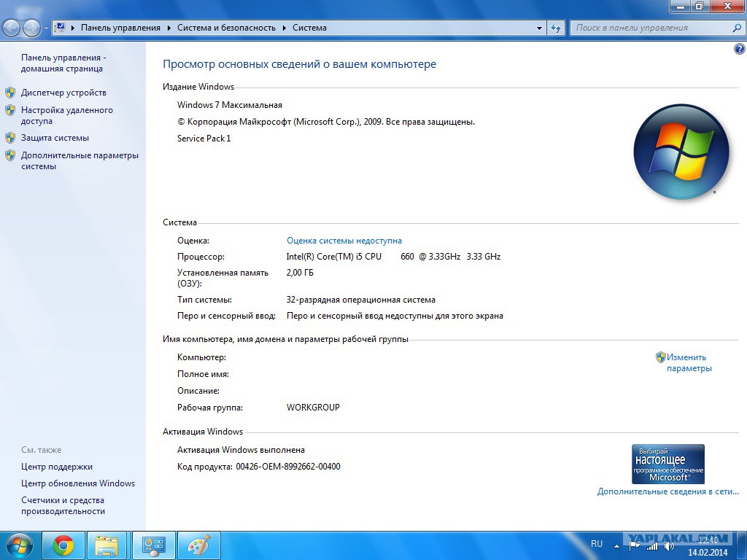Click shield icon beside Защита системы

point(10,138)
